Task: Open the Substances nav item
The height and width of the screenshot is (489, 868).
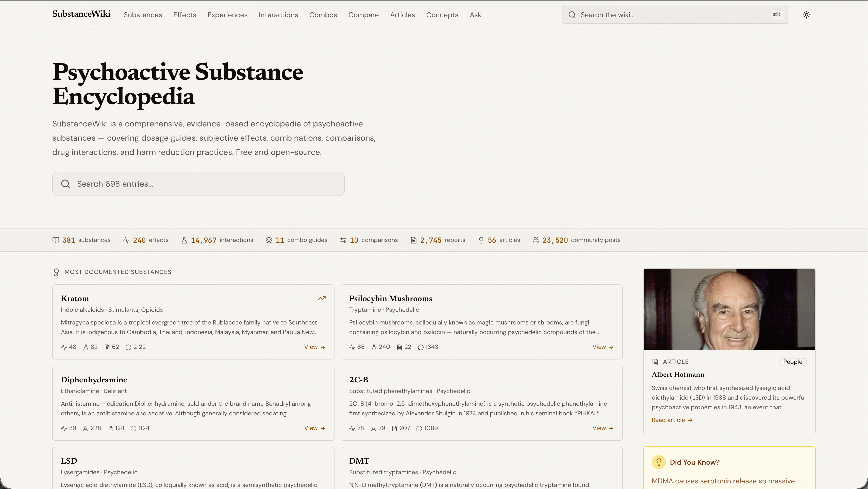Action: click(143, 15)
